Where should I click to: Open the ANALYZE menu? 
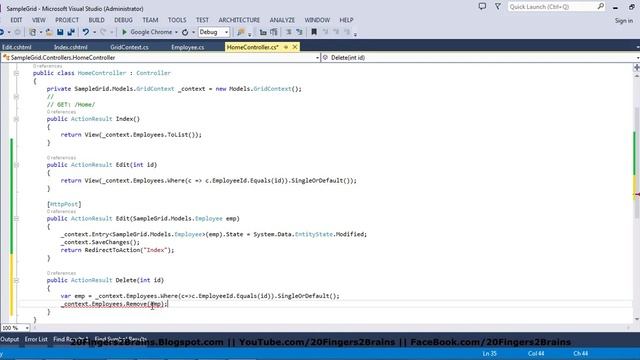point(282,20)
